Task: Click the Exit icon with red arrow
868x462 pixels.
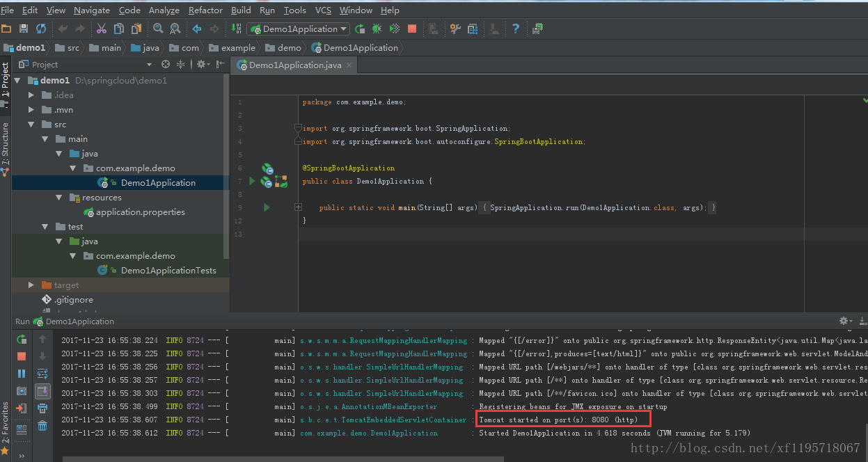Action: tap(22, 408)
